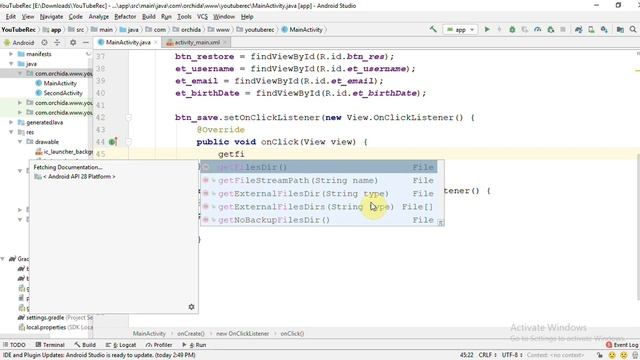Click the gutter override icon on line 44

[113, 142]
